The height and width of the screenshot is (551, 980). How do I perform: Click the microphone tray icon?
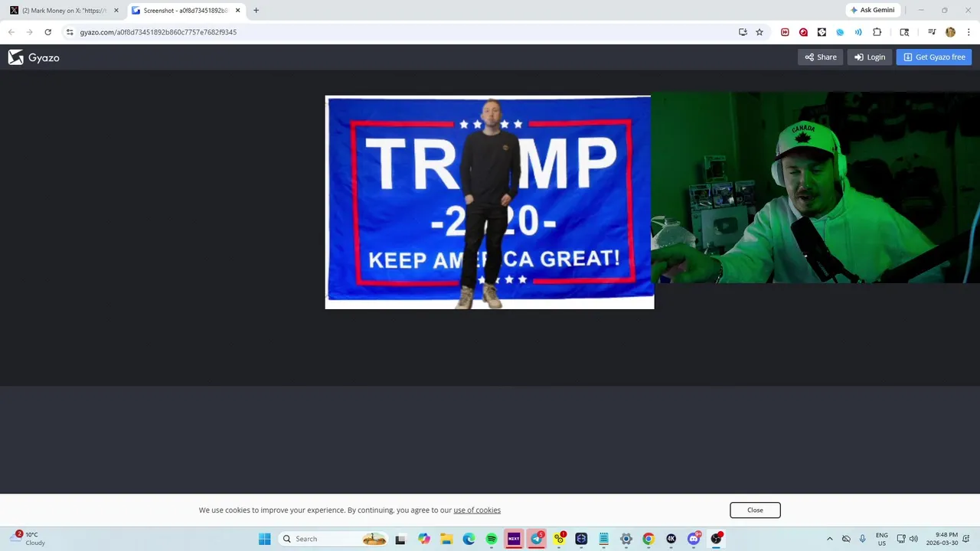coord(862,539)
